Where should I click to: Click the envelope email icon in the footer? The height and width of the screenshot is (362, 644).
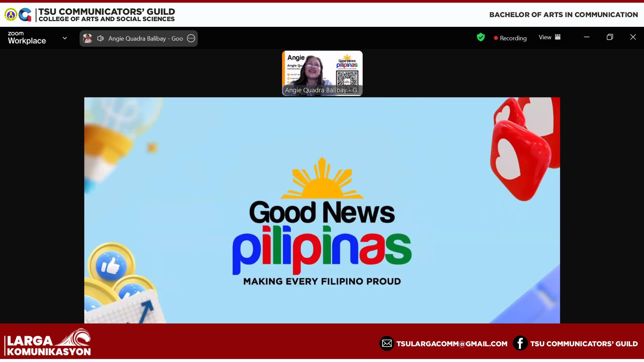tap(387, 344)
